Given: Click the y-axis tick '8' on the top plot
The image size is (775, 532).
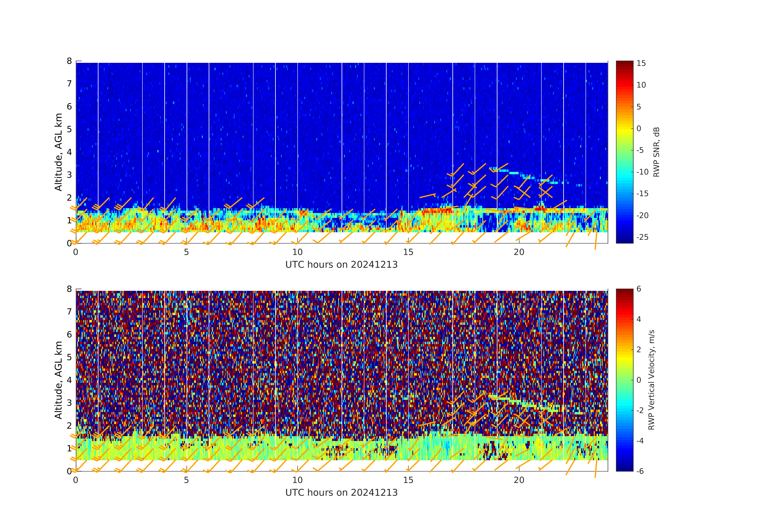Looking at the screenshot, I should tap(69, 61).
